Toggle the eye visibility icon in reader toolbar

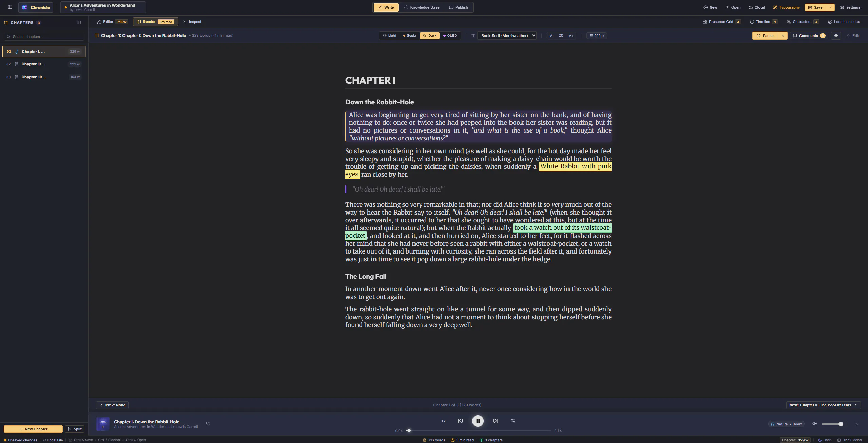tap(836, 36)
